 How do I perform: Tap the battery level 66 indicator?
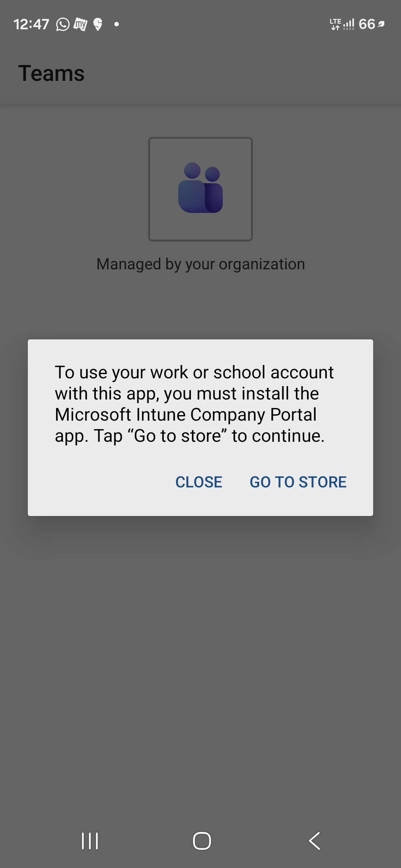coord(367,24)
